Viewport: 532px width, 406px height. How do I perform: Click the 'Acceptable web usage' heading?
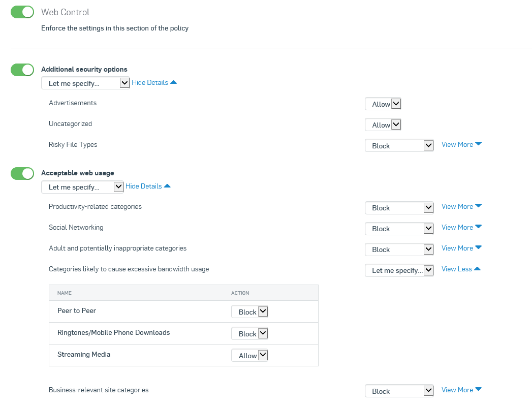click(x=78, y=173)
